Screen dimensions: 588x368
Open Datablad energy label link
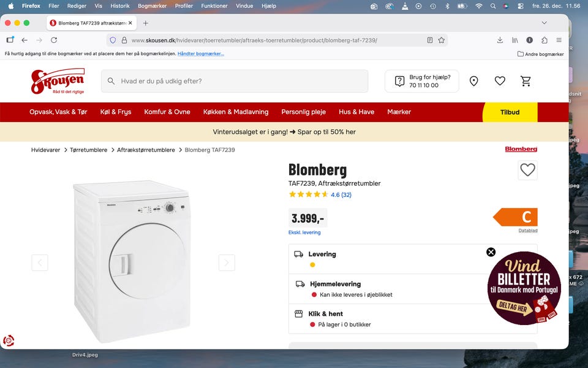528,231
